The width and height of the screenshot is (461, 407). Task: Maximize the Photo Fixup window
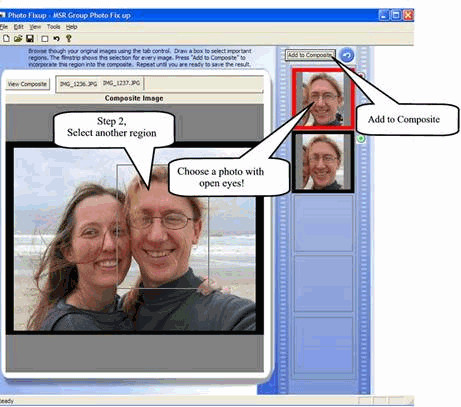pos(396,15)
